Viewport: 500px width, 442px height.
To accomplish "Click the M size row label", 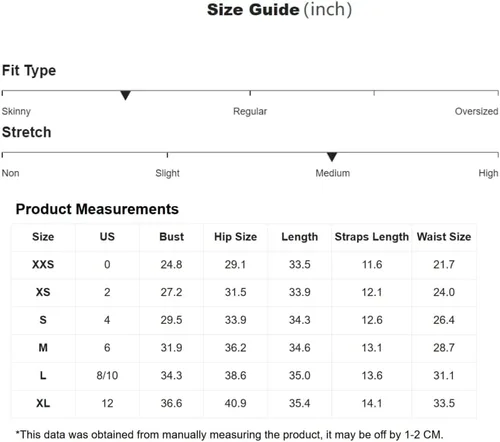I will click(43, 348).
